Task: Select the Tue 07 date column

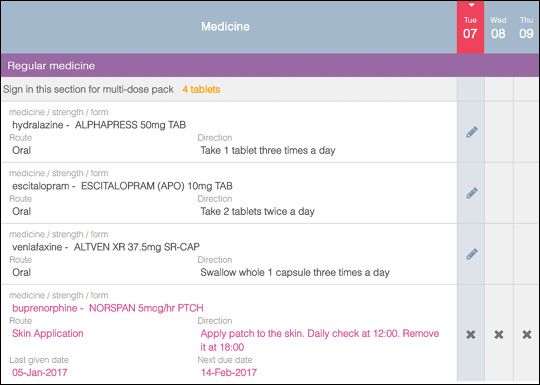Action: click(x=470, y=27)
